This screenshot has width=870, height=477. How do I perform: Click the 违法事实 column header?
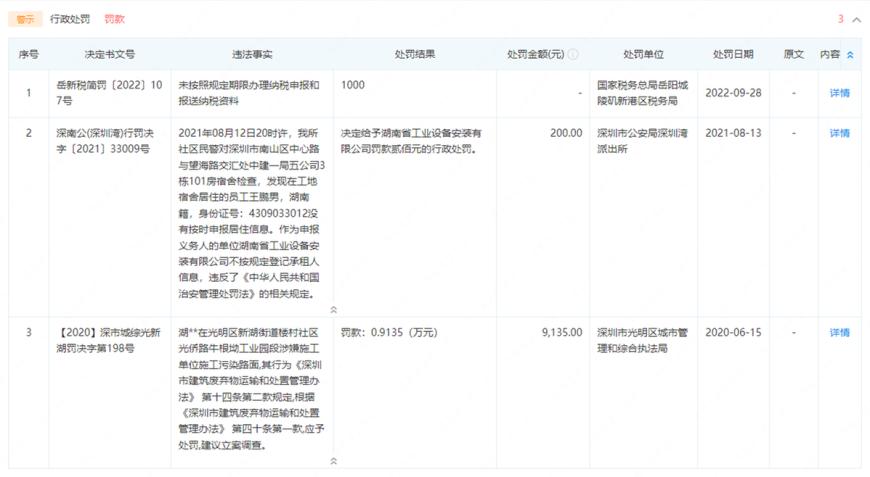click(x=252, y=54)
